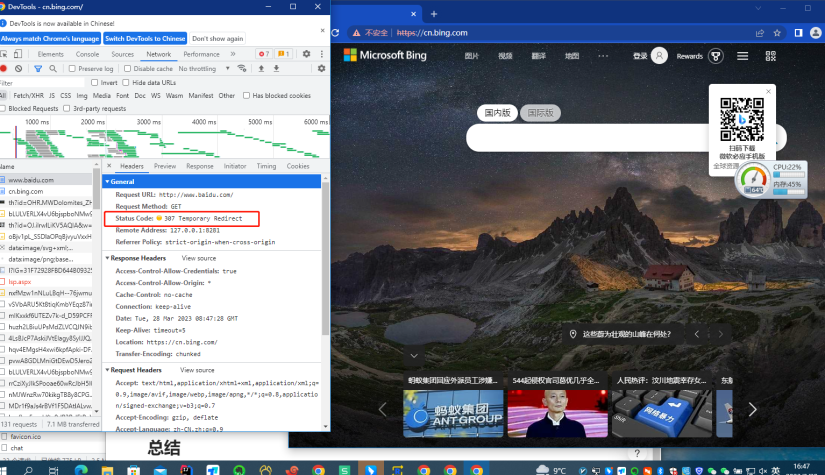Check the Disable cache option
This screenshot has height=475, width=825.
(127, 68)
